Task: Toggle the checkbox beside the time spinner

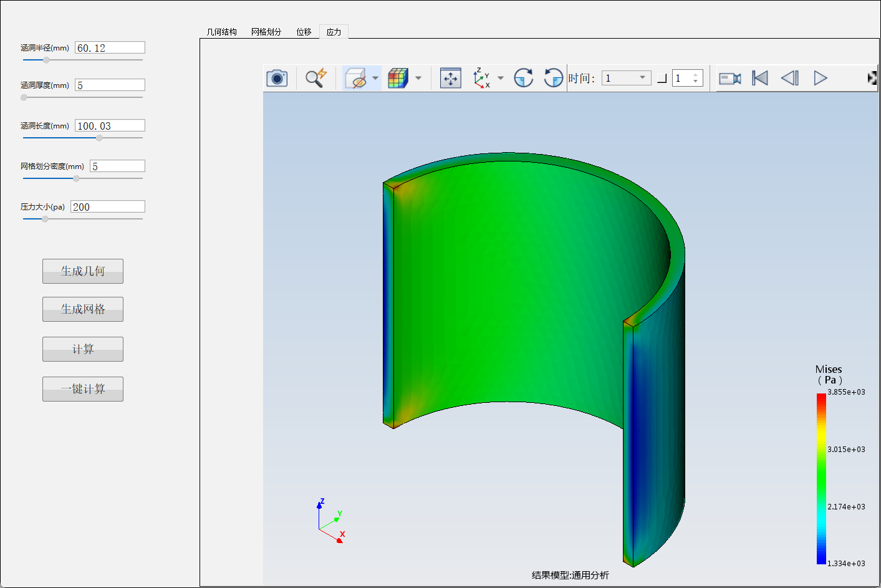Action: (x=662, y=79)
